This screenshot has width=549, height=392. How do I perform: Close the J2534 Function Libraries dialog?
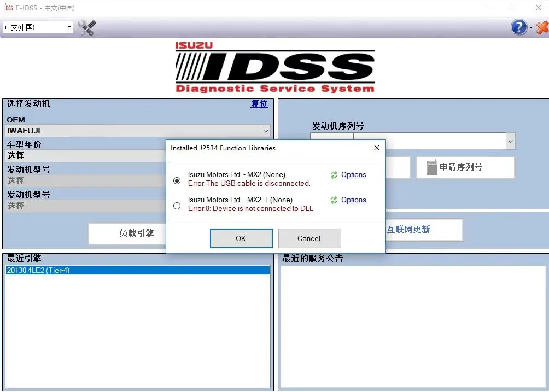coord(376,148)
